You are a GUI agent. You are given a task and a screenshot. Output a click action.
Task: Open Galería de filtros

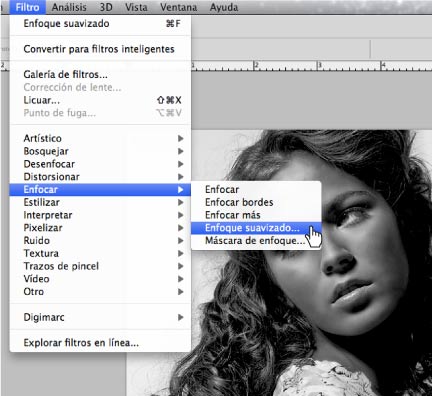[100, 74]
